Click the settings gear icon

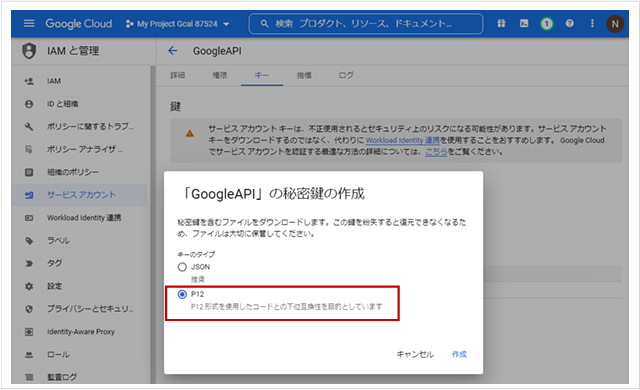coord(29,286)
